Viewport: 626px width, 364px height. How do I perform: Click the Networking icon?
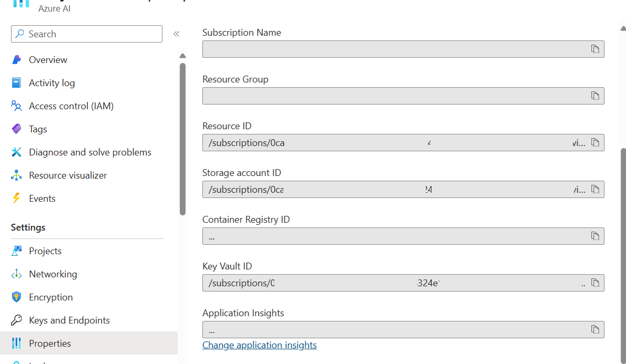coord(17,274)
